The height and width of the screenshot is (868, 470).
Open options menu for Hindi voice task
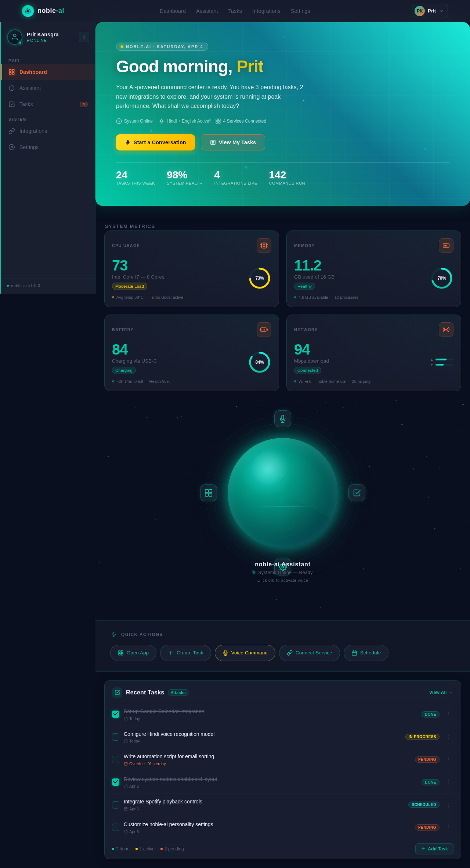448,737
